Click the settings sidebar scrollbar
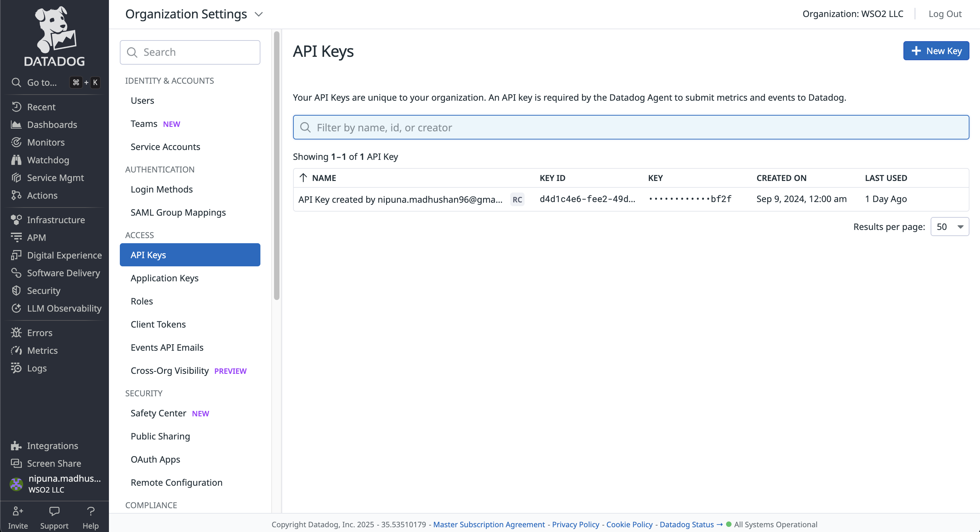This screenshot has height=532, width=980. point(277,165)
